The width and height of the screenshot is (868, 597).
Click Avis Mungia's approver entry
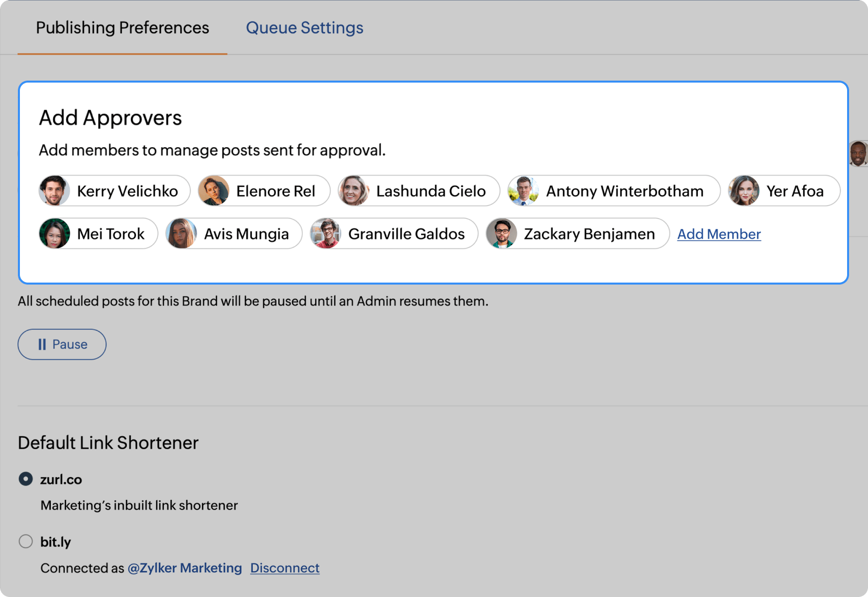coord(232,233)
